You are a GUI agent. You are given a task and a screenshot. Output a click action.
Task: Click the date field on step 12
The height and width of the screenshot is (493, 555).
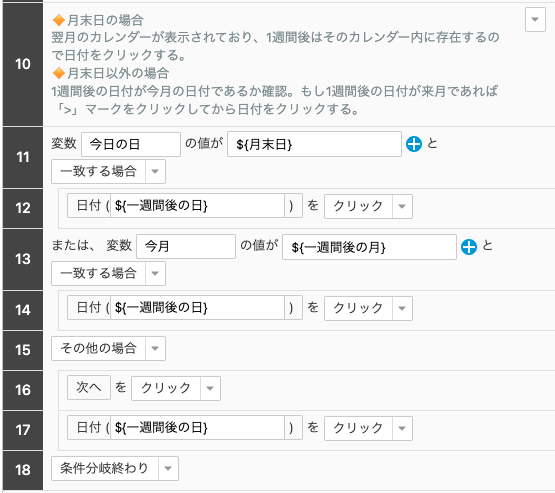[x=198, y=206]
